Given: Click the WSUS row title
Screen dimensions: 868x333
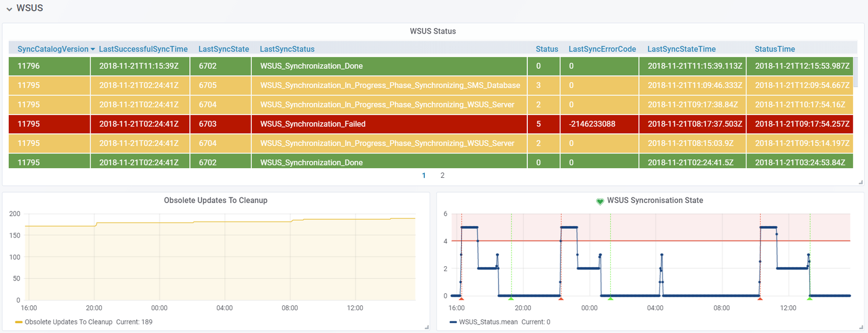Looking at the screenshot, I should point(30,8).
